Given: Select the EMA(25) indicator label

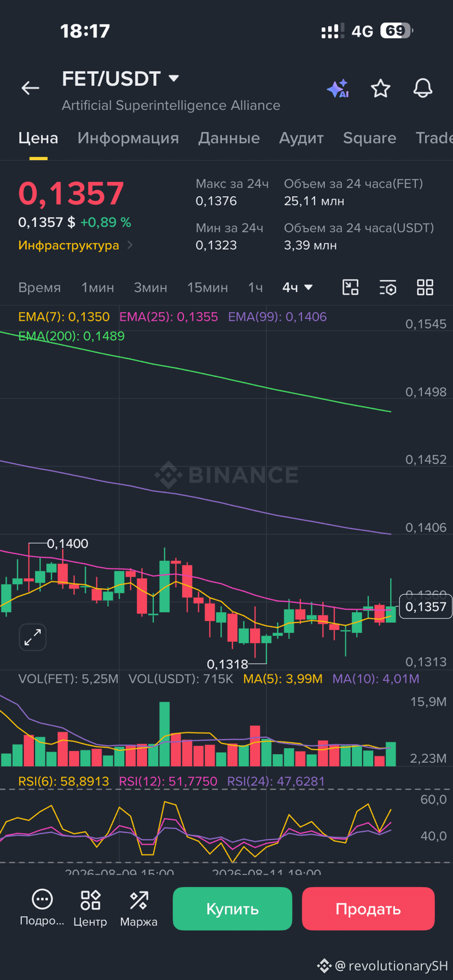Looking at the screenshot, I should click(x=169, y=317).
